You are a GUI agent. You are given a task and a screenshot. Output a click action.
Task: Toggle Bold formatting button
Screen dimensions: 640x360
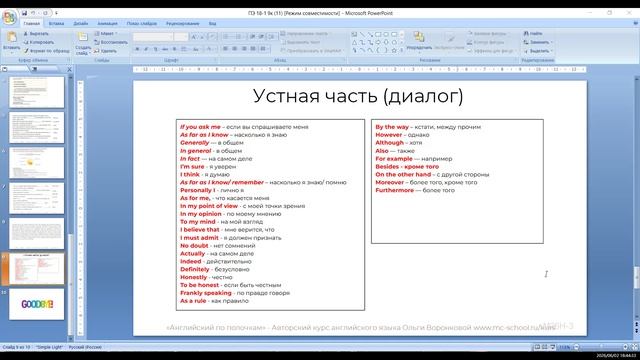click(x=137, y=49)
